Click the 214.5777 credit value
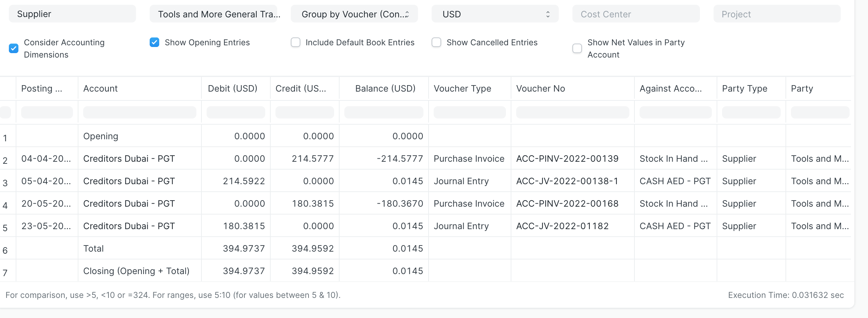The height and width of the screenshot is (318, 868). (313, 159)
